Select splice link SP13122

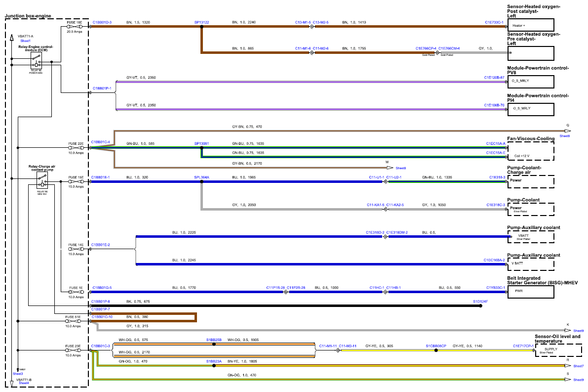coord(202,23)
